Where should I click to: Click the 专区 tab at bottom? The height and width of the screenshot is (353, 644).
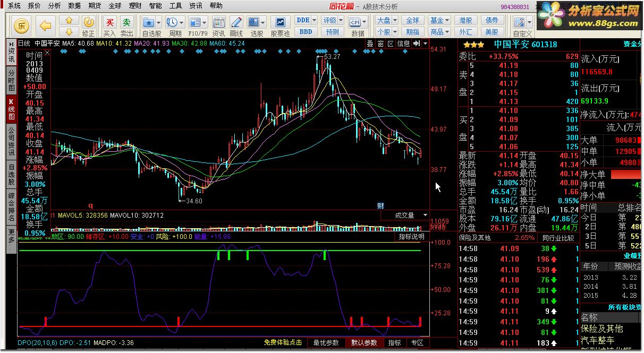[x=417, y=343]
